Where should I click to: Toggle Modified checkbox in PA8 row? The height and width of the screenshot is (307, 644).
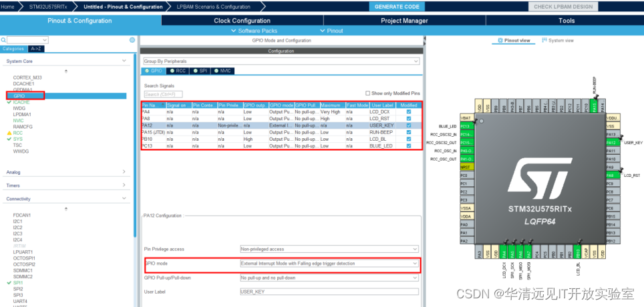(409, 118)
